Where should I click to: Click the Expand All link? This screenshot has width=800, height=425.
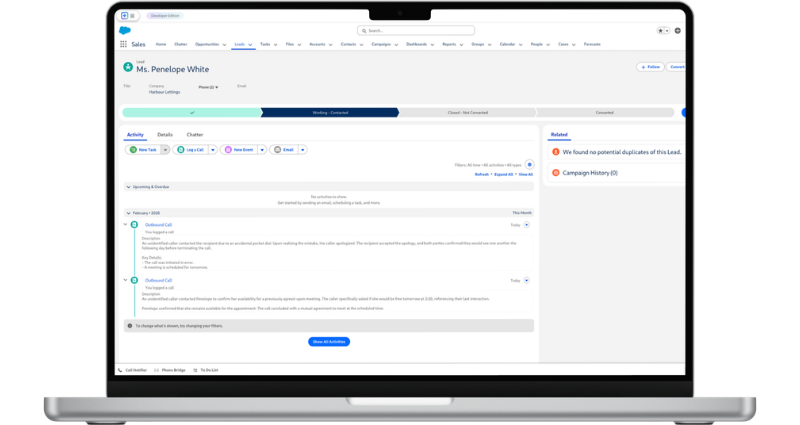(x=504, y=174)
